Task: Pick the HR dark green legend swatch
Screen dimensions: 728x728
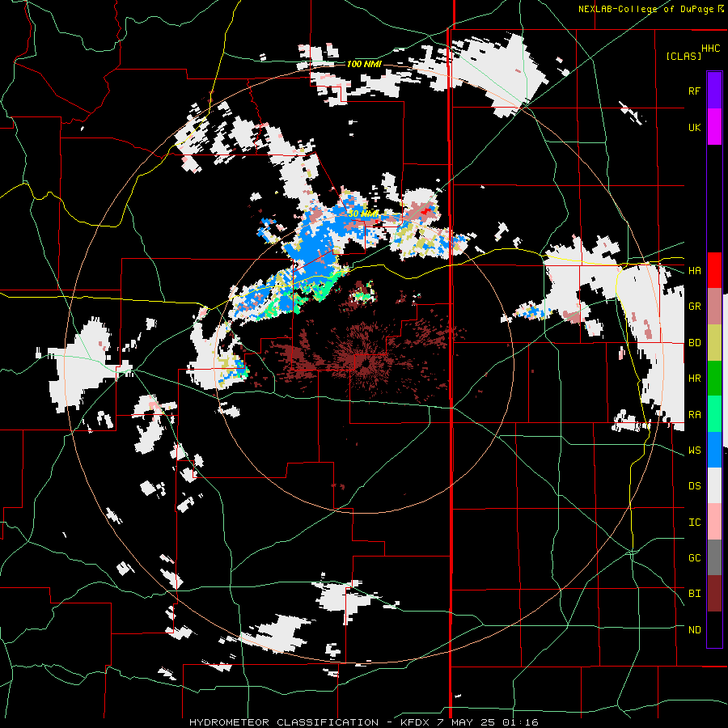Action: pos(714,378)
